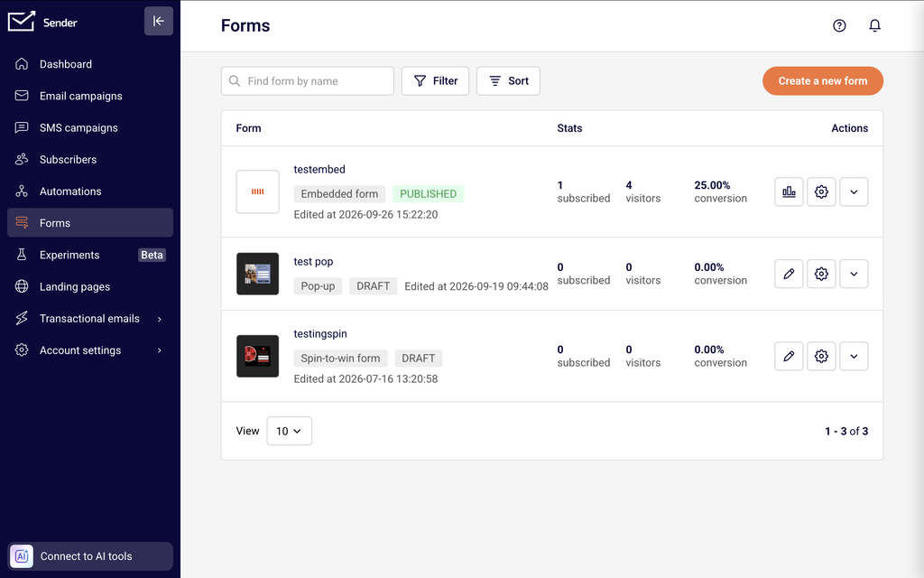Open the help question mark icon
Image resolution: width=924 pixels, height=578 pixels.
tap(839, 25)
